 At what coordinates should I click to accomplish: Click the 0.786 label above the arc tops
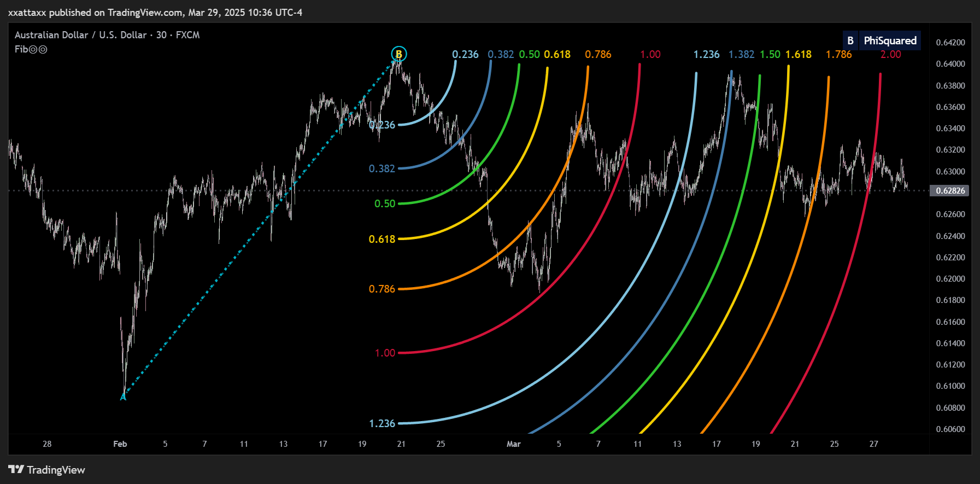click(598, 54)
